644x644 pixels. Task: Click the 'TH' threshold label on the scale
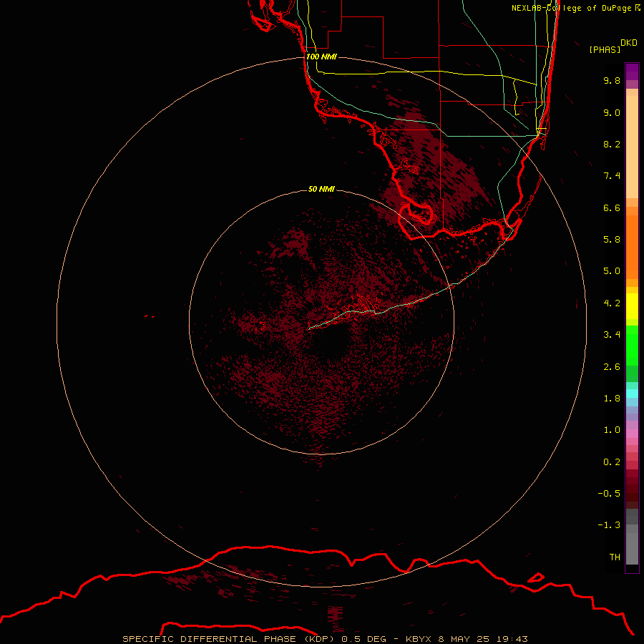(x=615, y=557)
